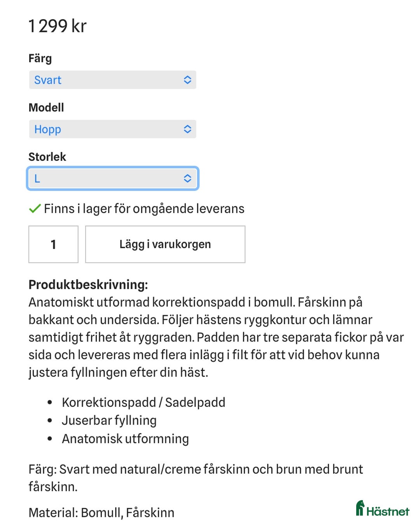Click the quantity field showing 1
420x525 pixels.
click(x=53, y=244)
